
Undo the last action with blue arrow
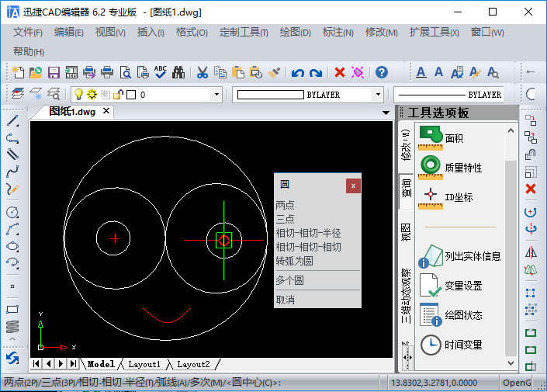[298, 73]
